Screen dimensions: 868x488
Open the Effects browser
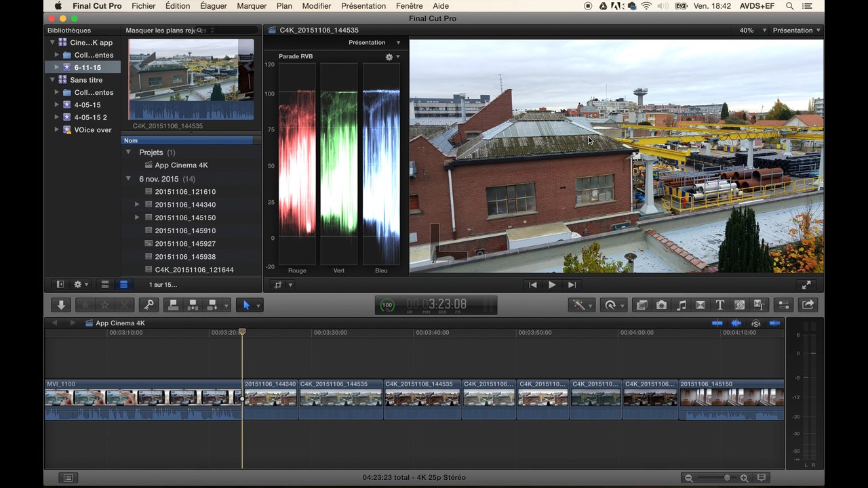coord(642,305)
